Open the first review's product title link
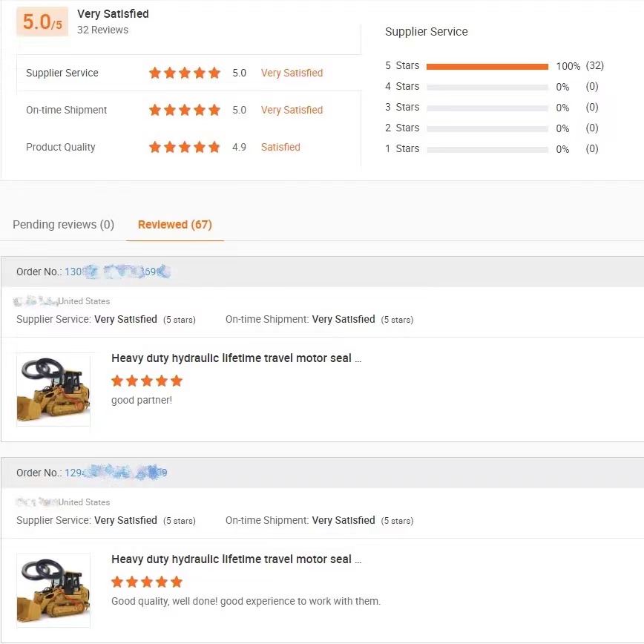The image size is (644, 644). pyautogui.click(x=236, y=358)
